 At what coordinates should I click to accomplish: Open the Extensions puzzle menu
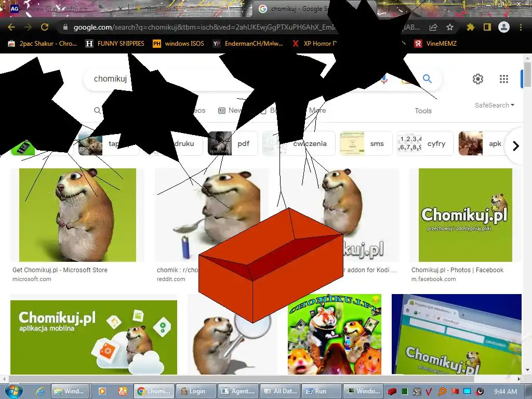tap(471, 27)
